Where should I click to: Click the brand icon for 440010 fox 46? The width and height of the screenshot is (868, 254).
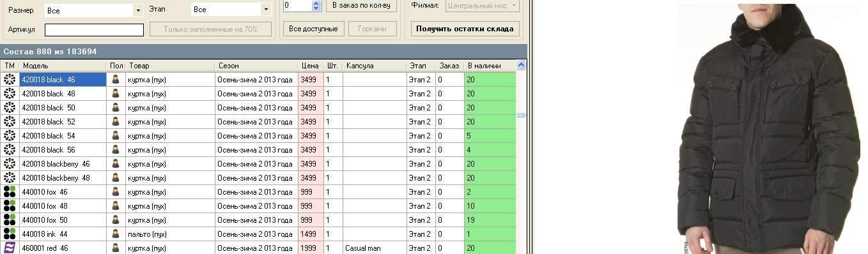(10, 192)
